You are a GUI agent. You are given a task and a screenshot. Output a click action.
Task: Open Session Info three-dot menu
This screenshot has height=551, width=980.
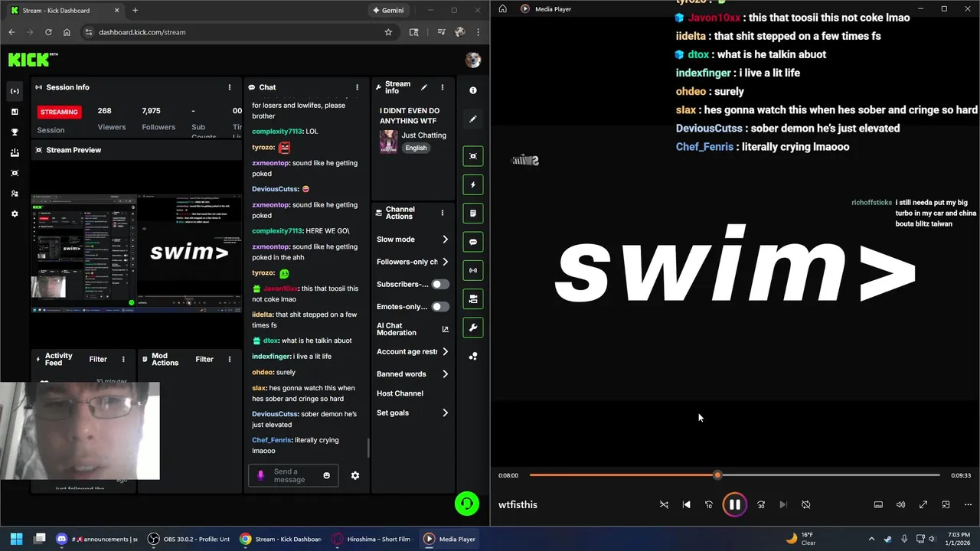tap(229, 87)
